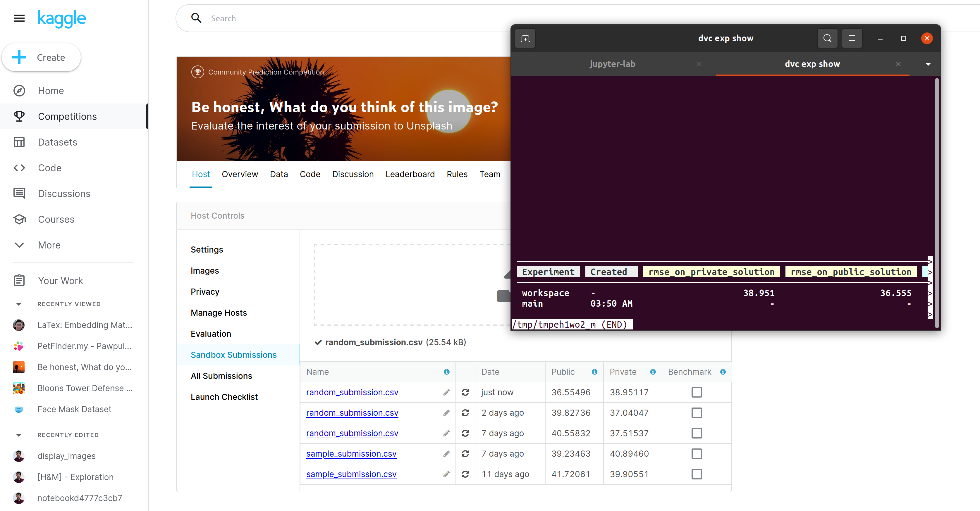This screenshot has width=980, height=511.
Task: Click in the Kaggle search field
Action: point(342,18)
